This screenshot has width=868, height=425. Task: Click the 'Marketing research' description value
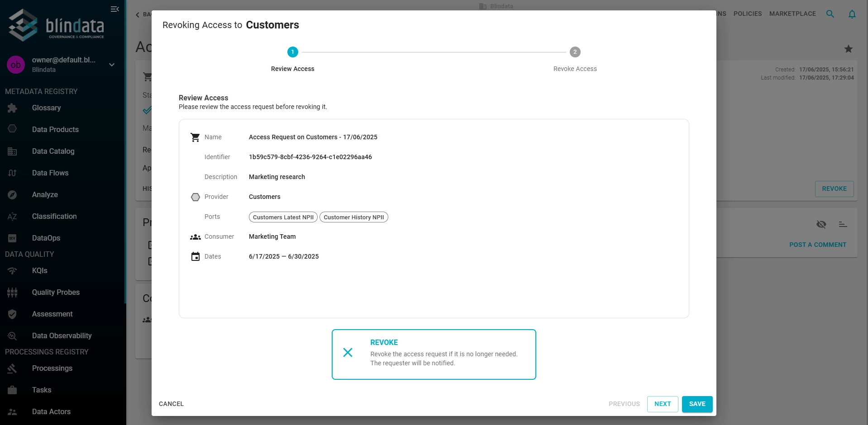tap(277, 177)
